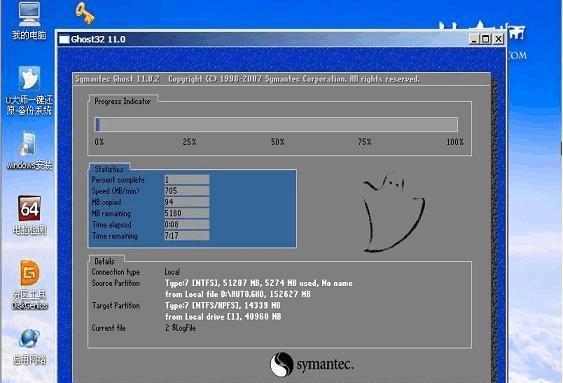Click the golden key desktop icon
The width and height of the screenshot is (563, 383).
(85, 13)
